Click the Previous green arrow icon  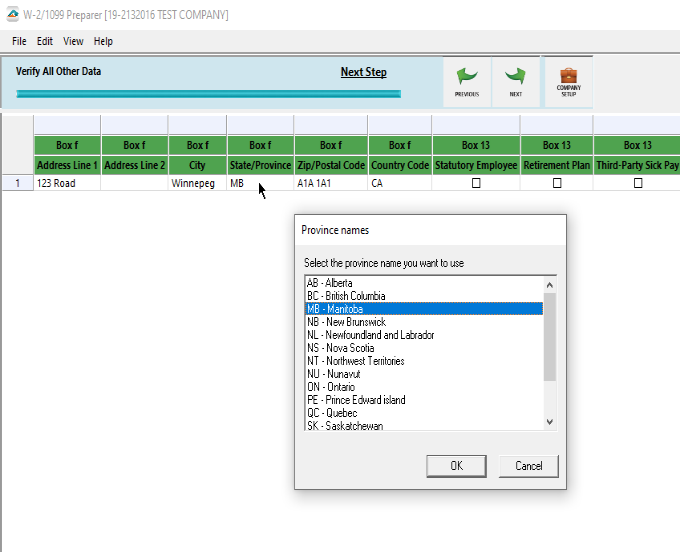click(466, 78)
